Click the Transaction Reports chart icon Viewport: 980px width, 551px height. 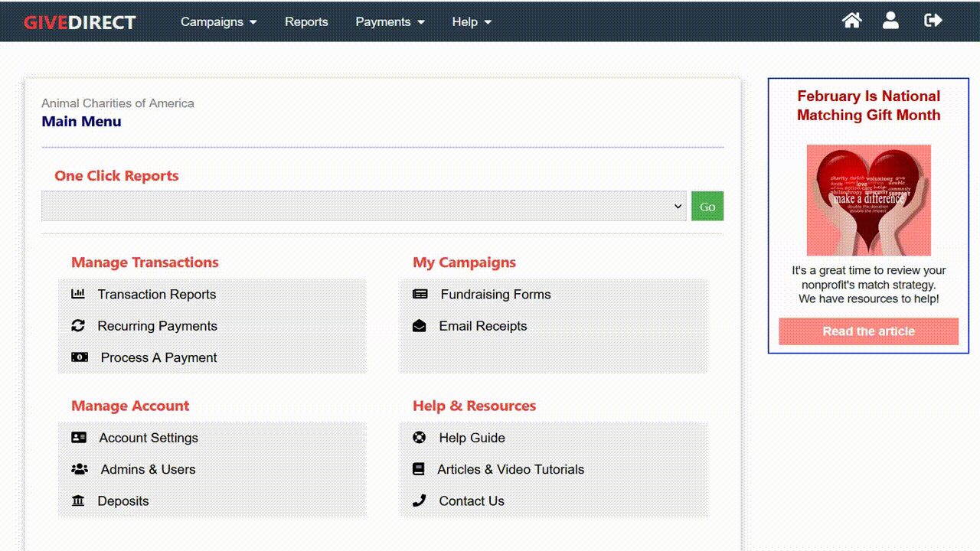[x=78, y=294]
